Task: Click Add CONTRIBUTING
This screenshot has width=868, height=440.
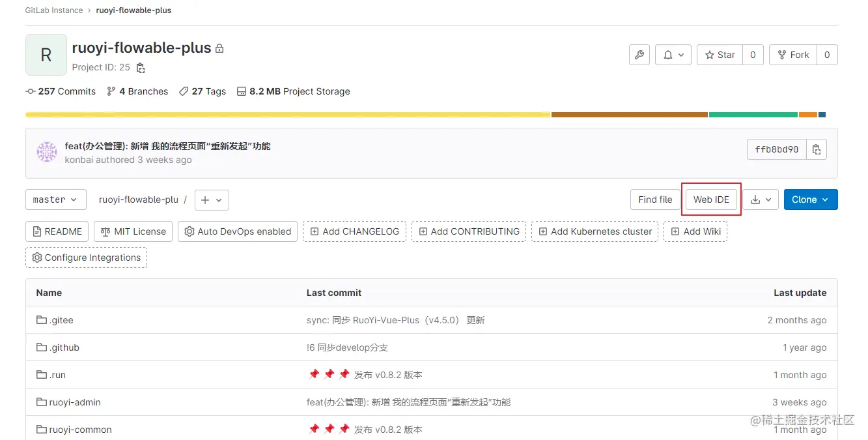Action: (x=469, y=231)
